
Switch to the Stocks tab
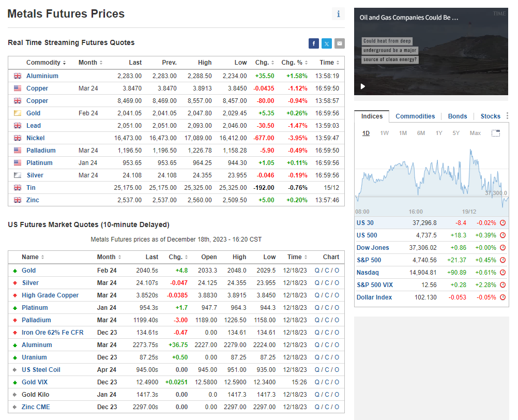coord(490,116)
